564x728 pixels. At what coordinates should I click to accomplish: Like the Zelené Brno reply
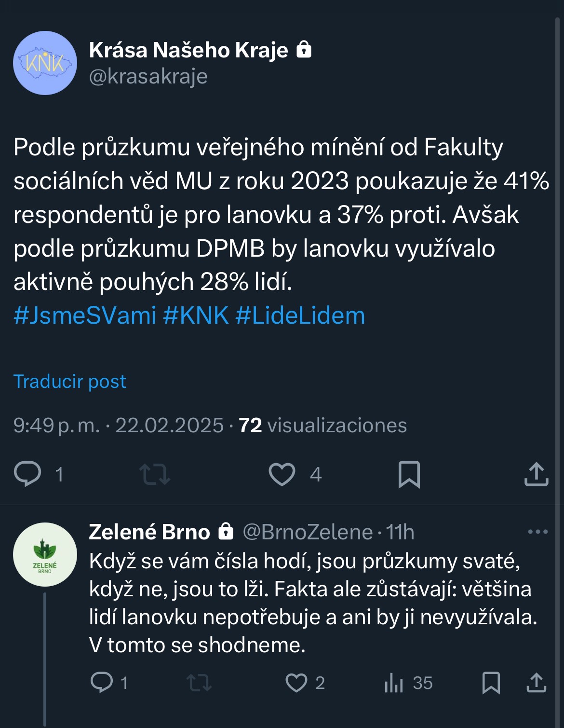coord(296,683)
